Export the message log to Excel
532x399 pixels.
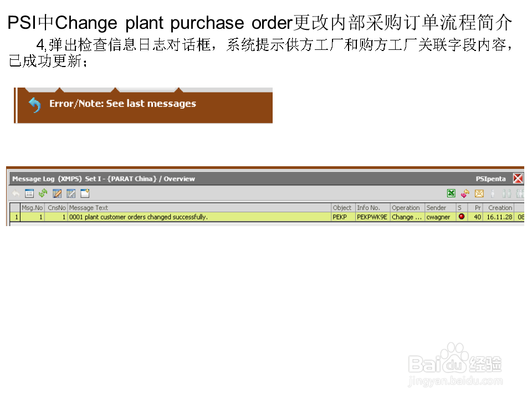point(451,193)
